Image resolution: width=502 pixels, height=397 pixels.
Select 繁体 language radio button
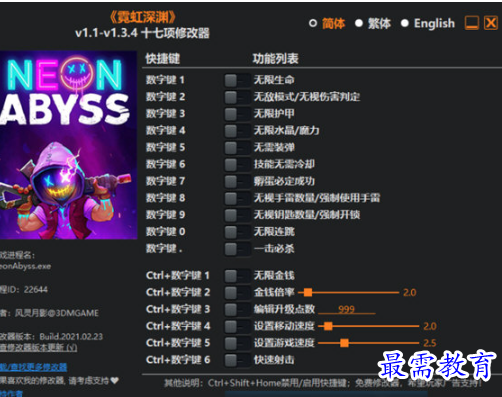tap(359, 23)
